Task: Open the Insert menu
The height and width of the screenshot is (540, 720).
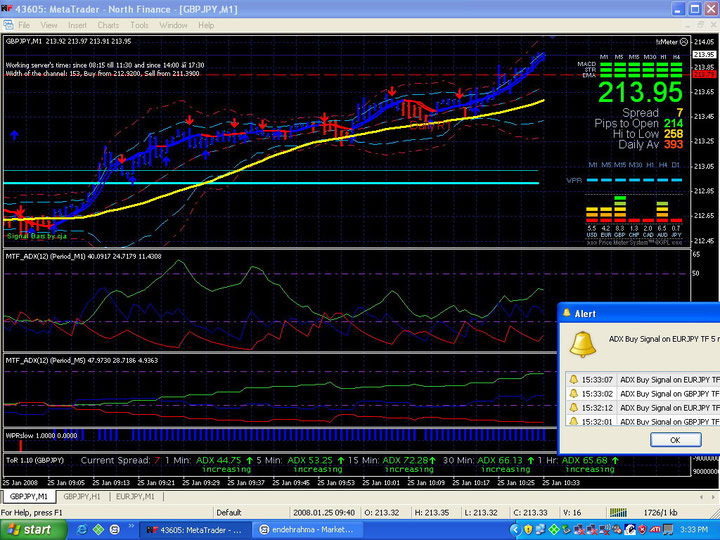Action: click(77, 25)
